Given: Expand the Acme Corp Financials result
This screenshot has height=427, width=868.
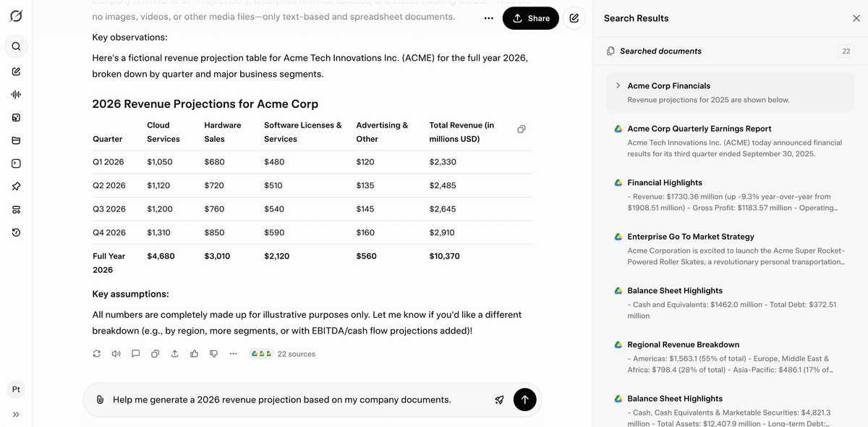Looking at the screenshot, I should coord(618,85).
